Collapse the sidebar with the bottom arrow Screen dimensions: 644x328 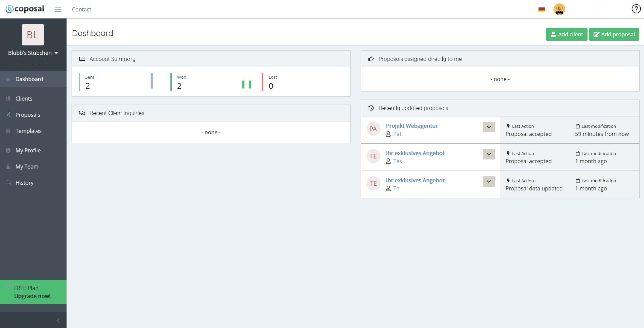(58, 320)
